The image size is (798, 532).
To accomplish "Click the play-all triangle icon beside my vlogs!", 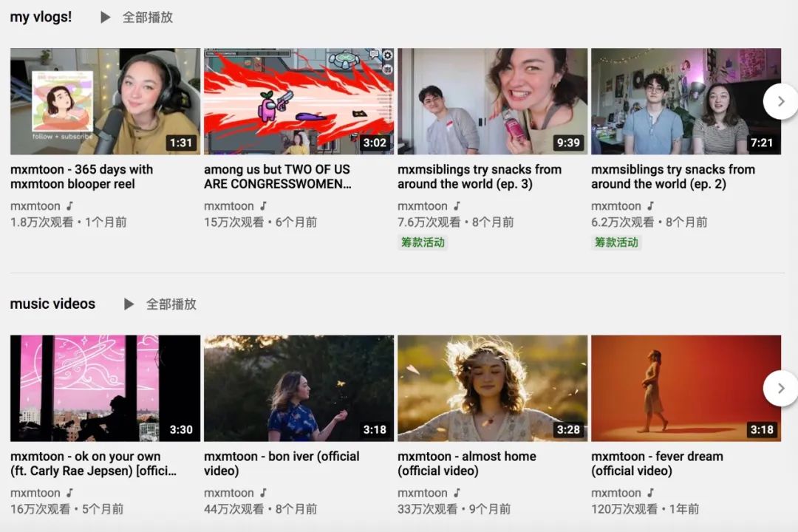I will [106, 17].
